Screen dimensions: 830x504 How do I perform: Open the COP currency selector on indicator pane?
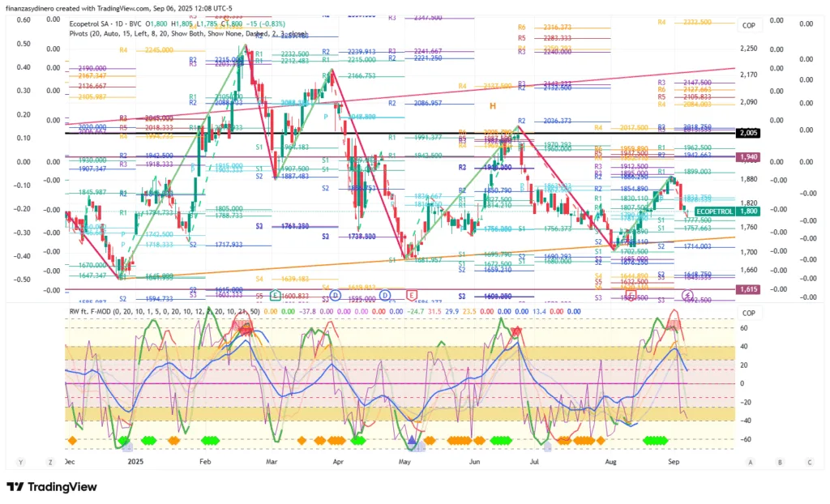click(x=748, y=313)
